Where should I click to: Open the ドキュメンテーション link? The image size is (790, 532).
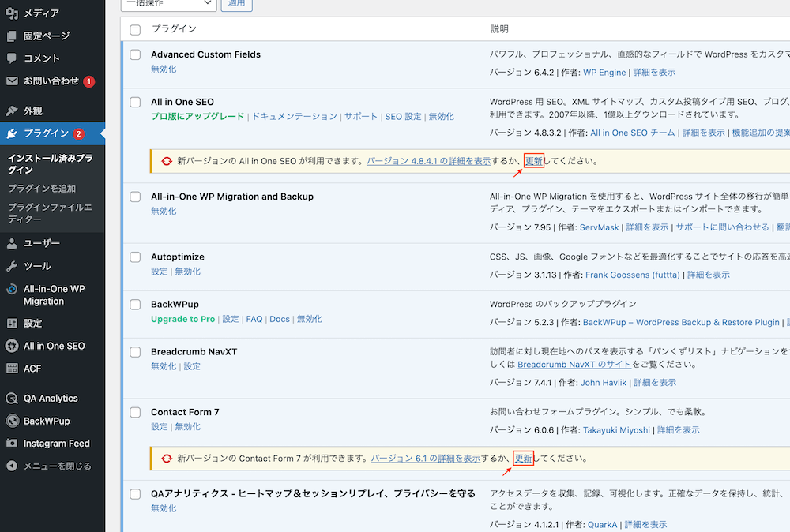pos(295,117)
